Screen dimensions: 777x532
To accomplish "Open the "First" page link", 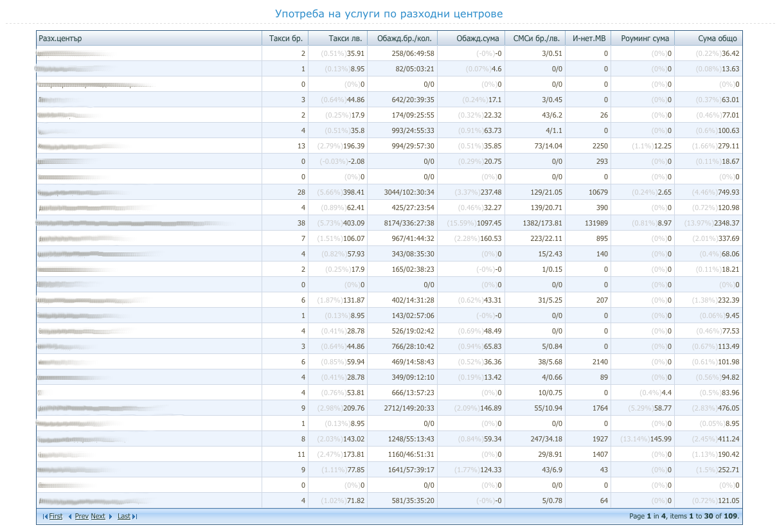I will (x=56, y=517).
